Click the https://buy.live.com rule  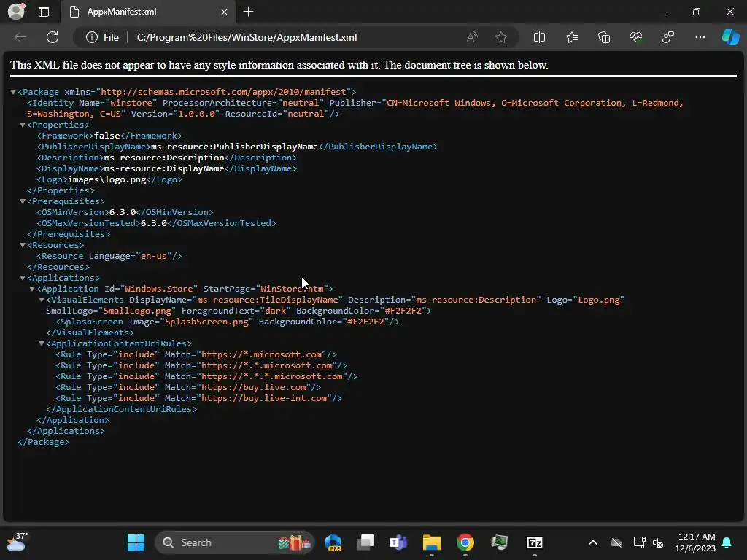188,388
